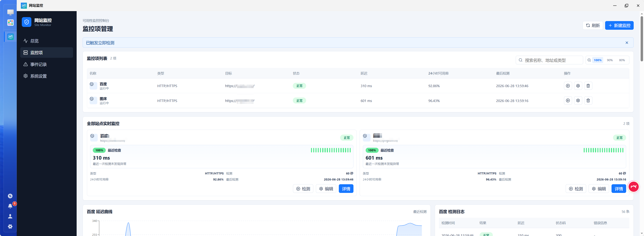Click 检测 on the 601 ms card
The height and width of the screenshot is (236, 644).
[x=576, y=189]
